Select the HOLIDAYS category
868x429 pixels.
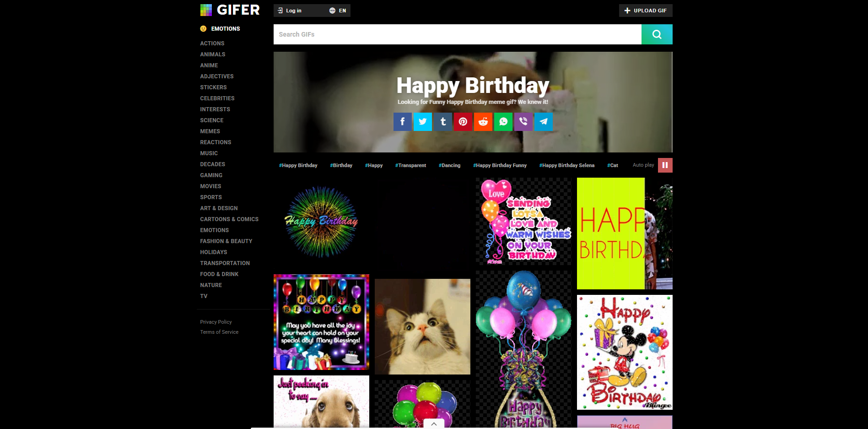(x=213, y=252)
